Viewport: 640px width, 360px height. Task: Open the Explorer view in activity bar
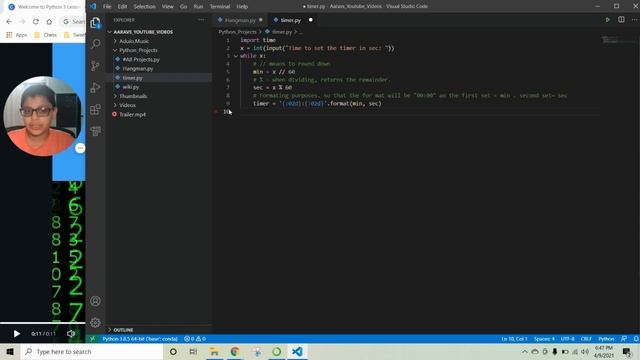point(95,23)
